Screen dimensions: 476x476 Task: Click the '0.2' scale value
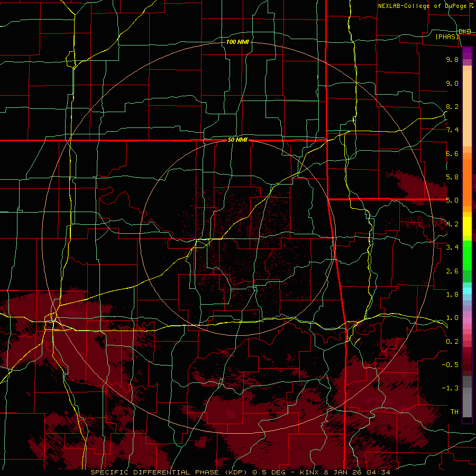(x=452, y=342)
